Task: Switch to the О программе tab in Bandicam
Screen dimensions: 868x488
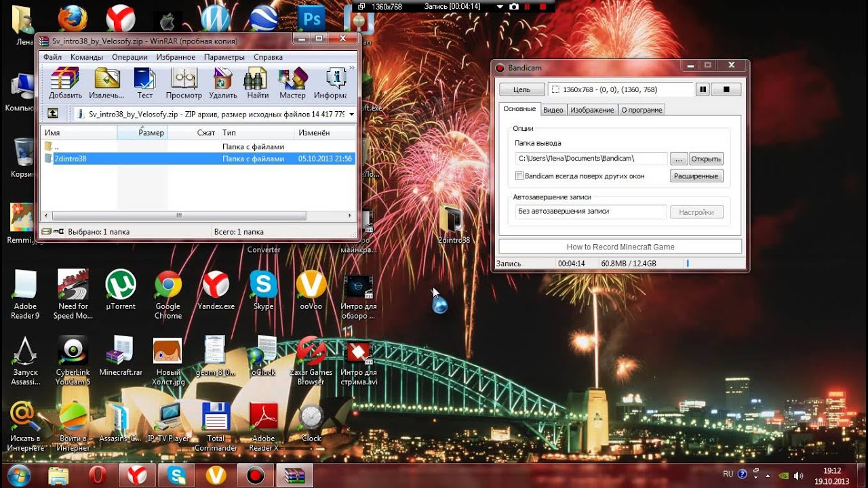Action: (642, 110)
